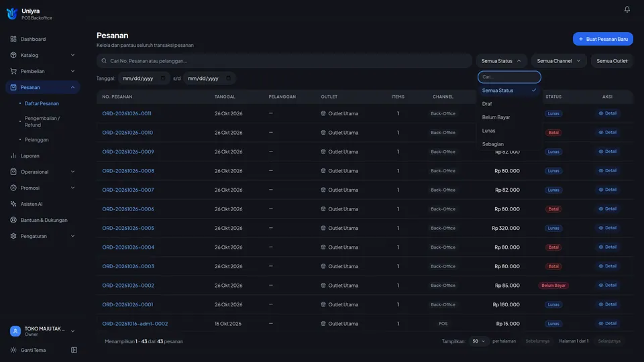644x362 pixels.
Task: Click the Operasional clipboard icon
Action: click(13, 172)
